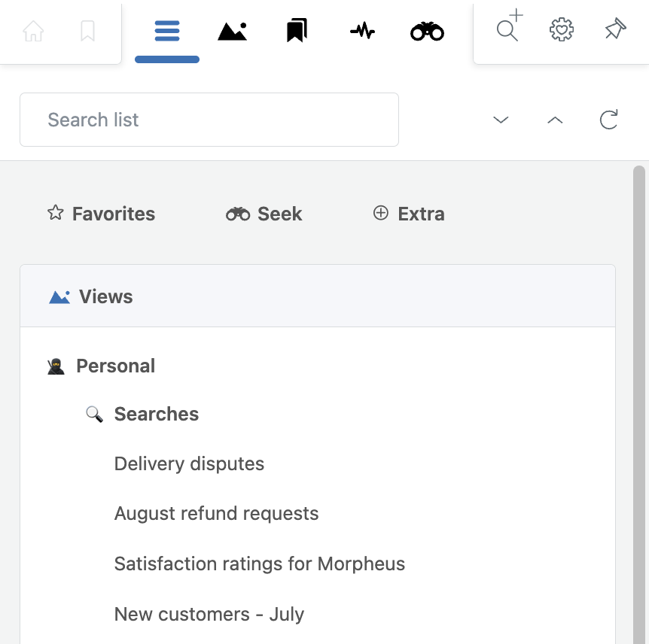Refresh the list with reload icon
Screen dimensions: 649x644
(608, 120)
